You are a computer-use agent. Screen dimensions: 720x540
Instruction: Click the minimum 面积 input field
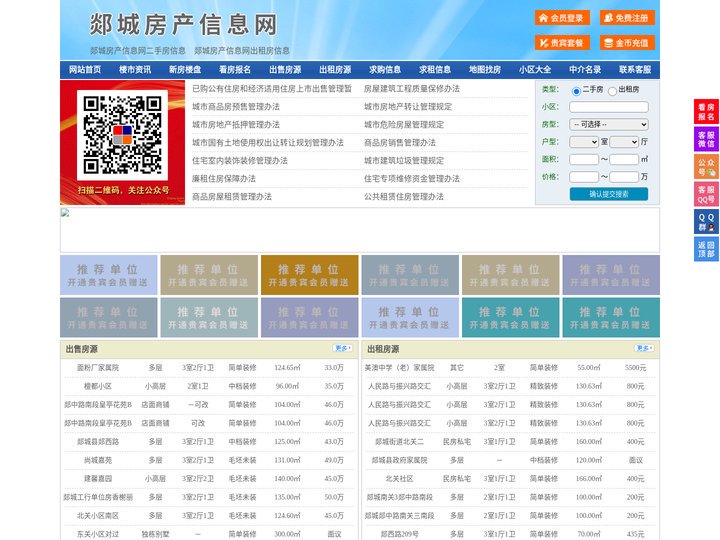pos(584,159)
